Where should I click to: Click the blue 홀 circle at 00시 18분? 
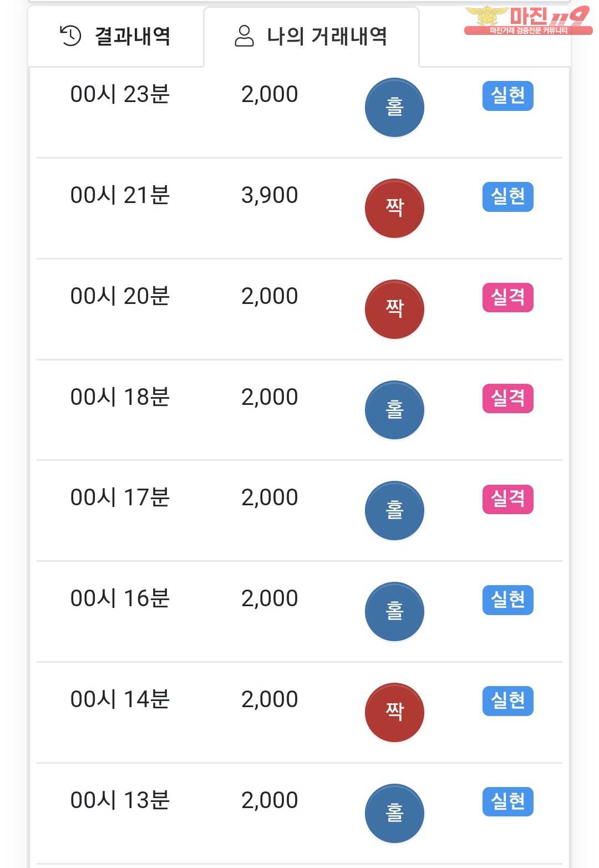394,410
